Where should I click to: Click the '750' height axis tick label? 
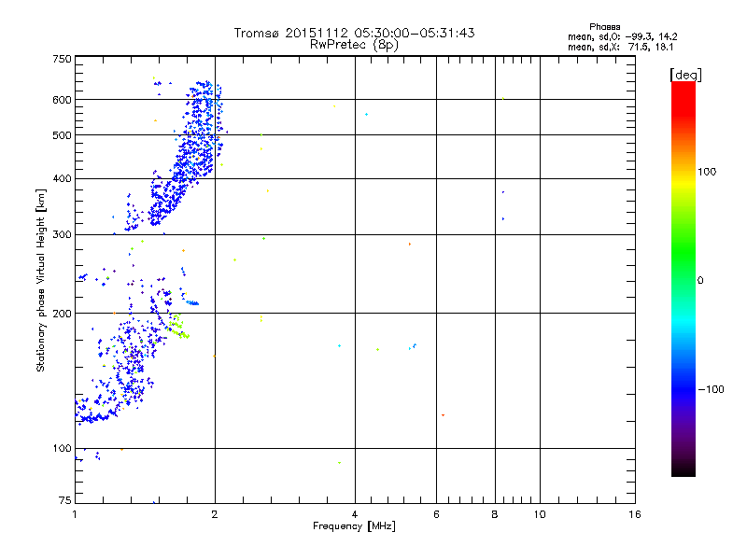pos(62,59)
